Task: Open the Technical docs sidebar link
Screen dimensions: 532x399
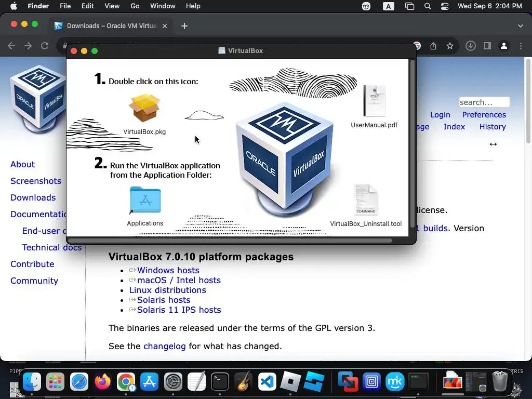Action: (x=51, y=247)
